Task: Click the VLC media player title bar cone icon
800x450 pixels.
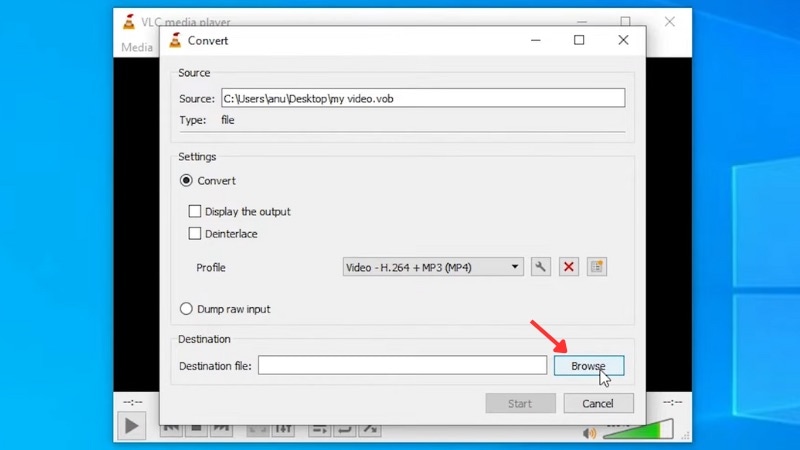Action: 129,22
